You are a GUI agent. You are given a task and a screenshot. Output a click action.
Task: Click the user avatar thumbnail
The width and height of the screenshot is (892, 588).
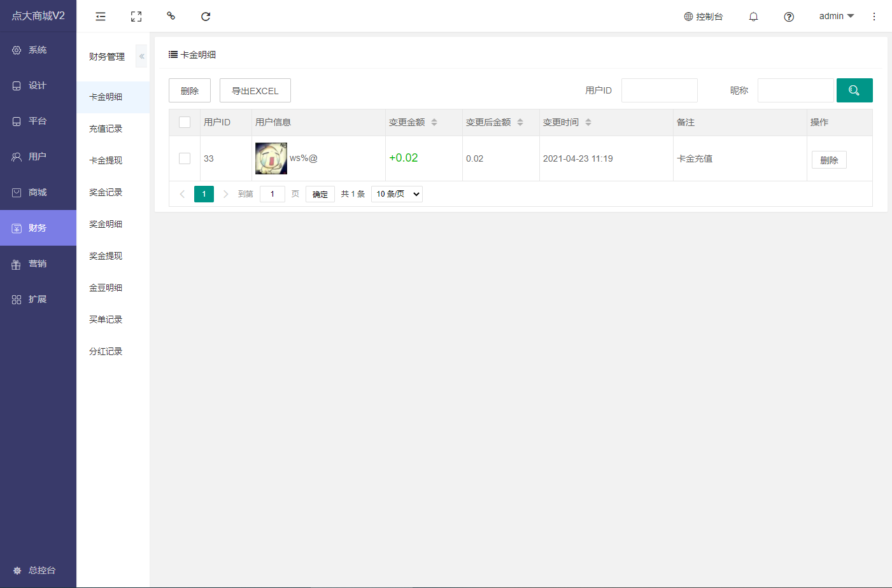(x=271, y=158)
